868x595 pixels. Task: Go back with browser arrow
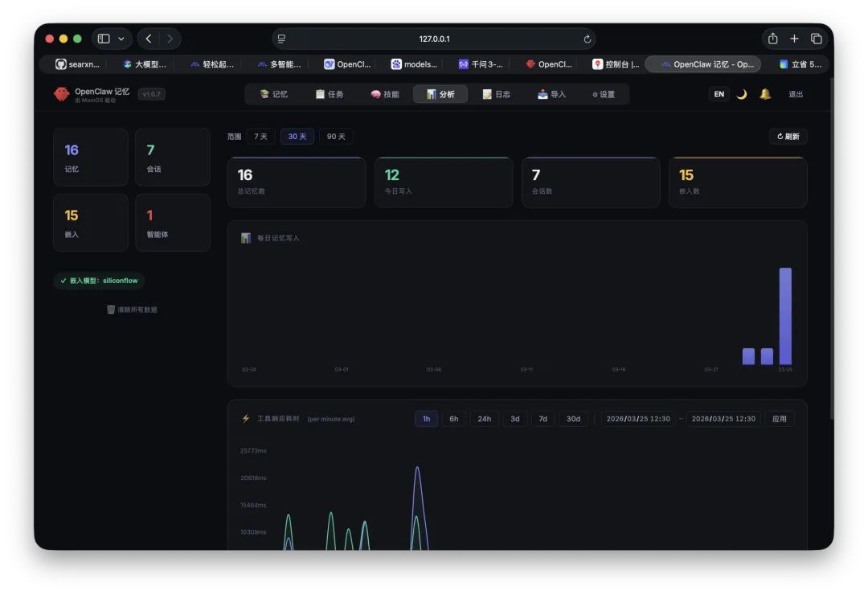tap(149, 39)
